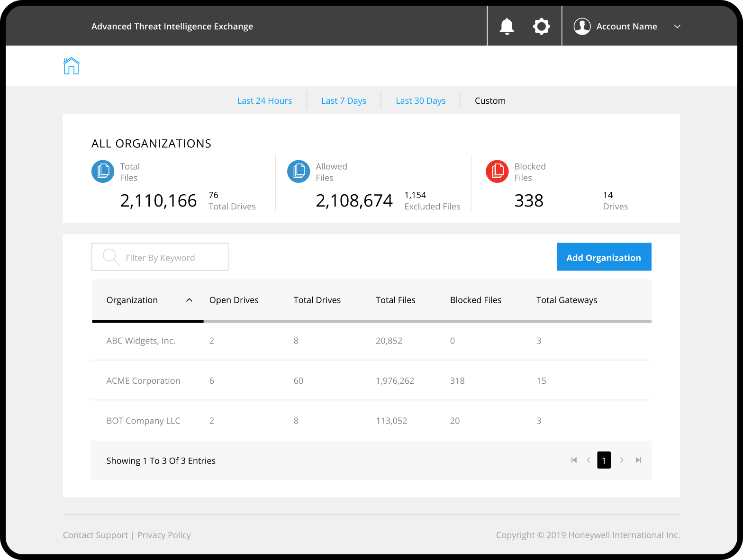Click the search magnifier icon

click(x=111, y=257)
